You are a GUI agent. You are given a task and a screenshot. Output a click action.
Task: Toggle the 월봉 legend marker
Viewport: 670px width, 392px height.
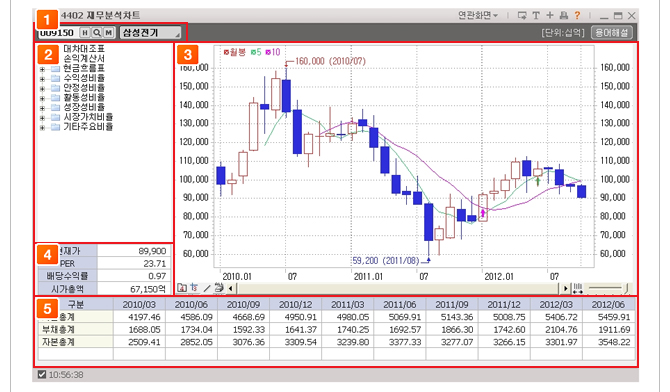coord(226,52)
